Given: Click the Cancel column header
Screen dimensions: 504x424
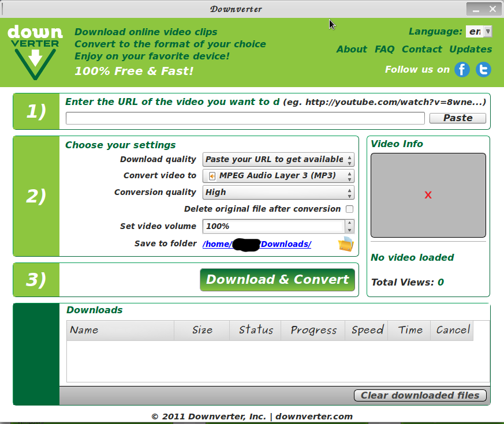Looking at the screenshot, I should click(x=452, y=330).
